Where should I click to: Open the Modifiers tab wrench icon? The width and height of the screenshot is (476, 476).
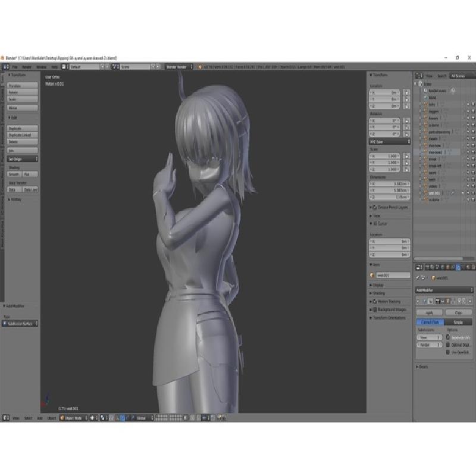point(458,267)
